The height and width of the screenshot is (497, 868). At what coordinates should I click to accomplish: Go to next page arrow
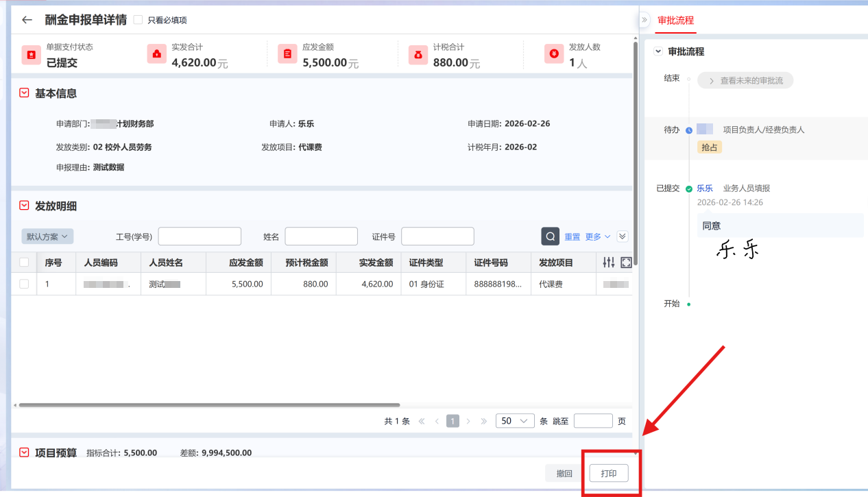pyautogui.click(x=468, y=421)
